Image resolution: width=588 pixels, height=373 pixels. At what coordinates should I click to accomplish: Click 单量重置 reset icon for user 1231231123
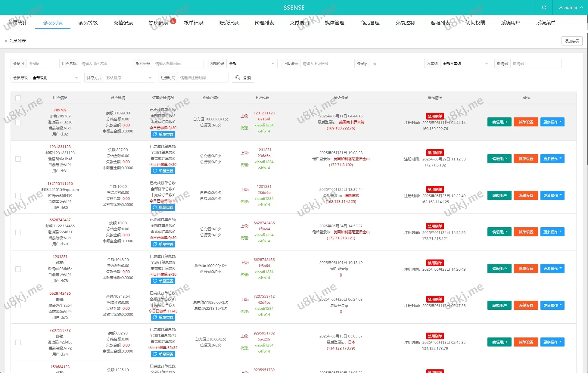click(x=155, y=171)
